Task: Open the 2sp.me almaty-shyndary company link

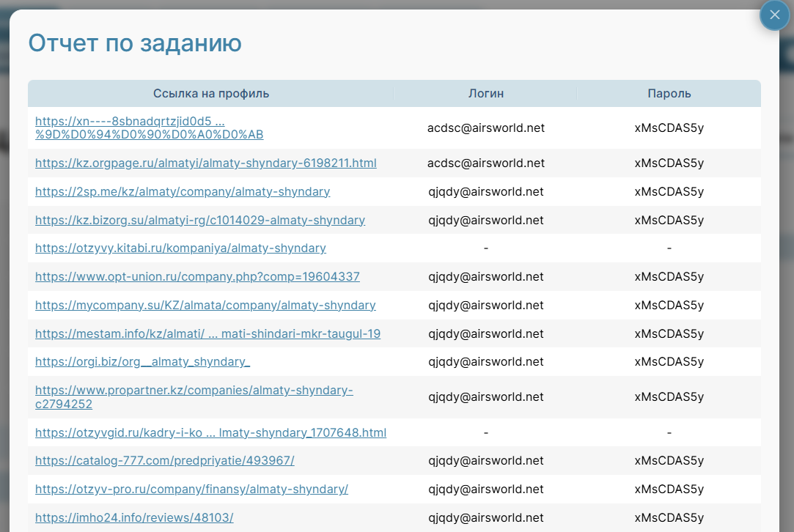Action: (x=183, y=192)
